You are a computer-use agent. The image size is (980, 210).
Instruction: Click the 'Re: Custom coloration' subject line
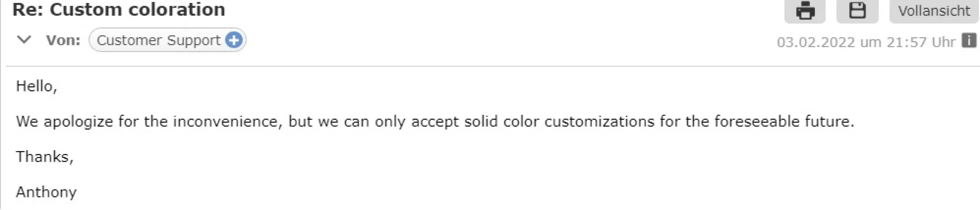[x=119, y=10]
